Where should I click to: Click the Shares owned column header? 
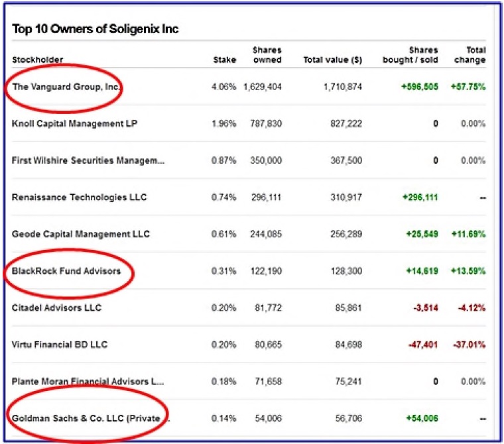point(267,55)
